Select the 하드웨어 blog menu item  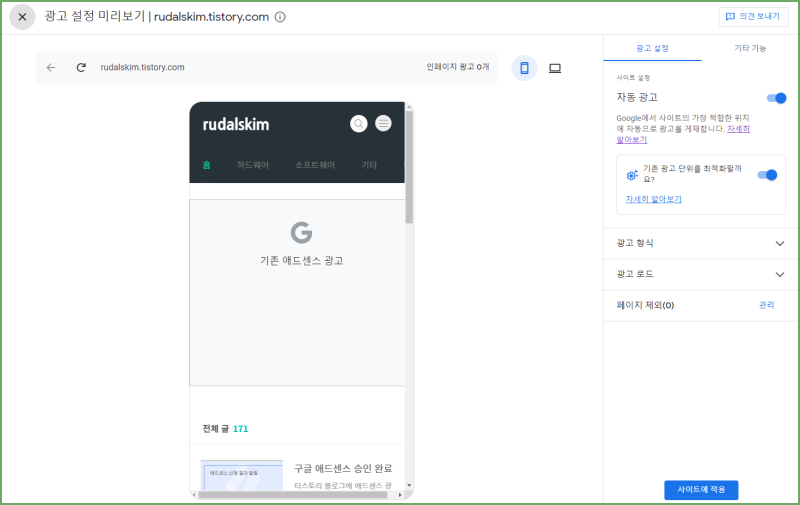[x=253, y=165]
